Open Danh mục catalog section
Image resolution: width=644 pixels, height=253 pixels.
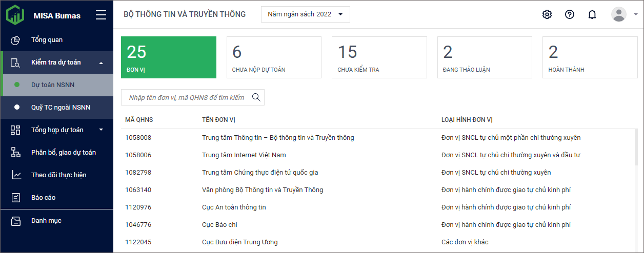pyautogui.click(x=46, y=221)
